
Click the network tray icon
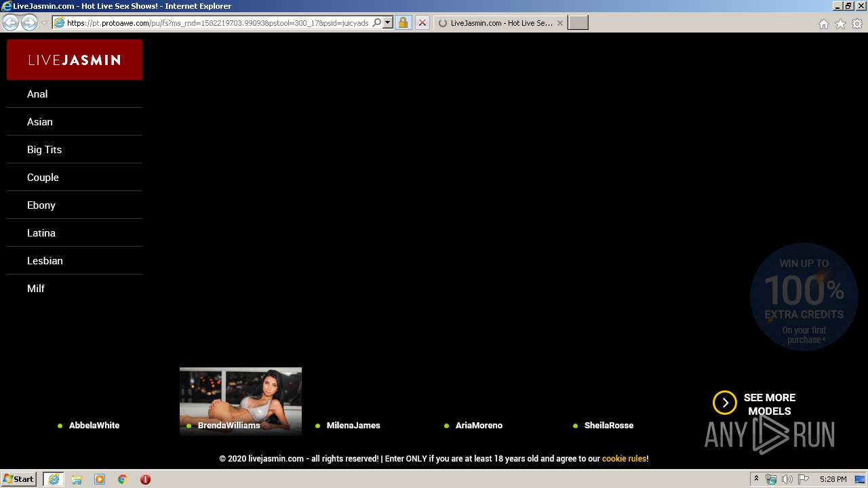[771, 479]
